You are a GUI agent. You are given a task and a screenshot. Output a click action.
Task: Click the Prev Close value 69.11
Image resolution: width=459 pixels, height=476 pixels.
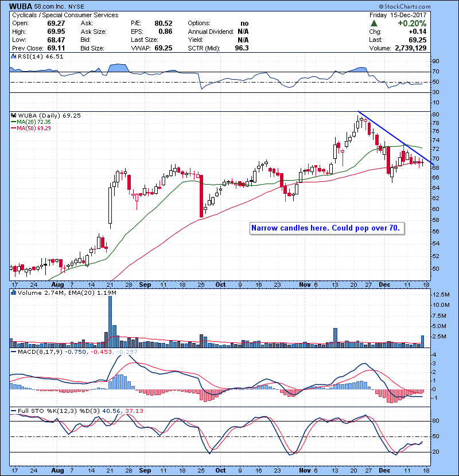[56, 48]
